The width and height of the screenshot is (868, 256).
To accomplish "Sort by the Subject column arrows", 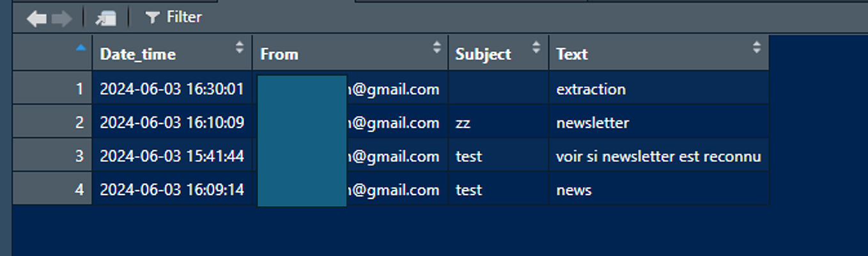I will 536,47.
